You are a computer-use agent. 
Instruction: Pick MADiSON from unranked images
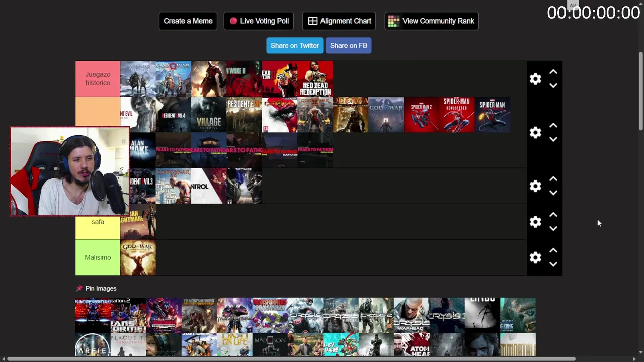270,345
